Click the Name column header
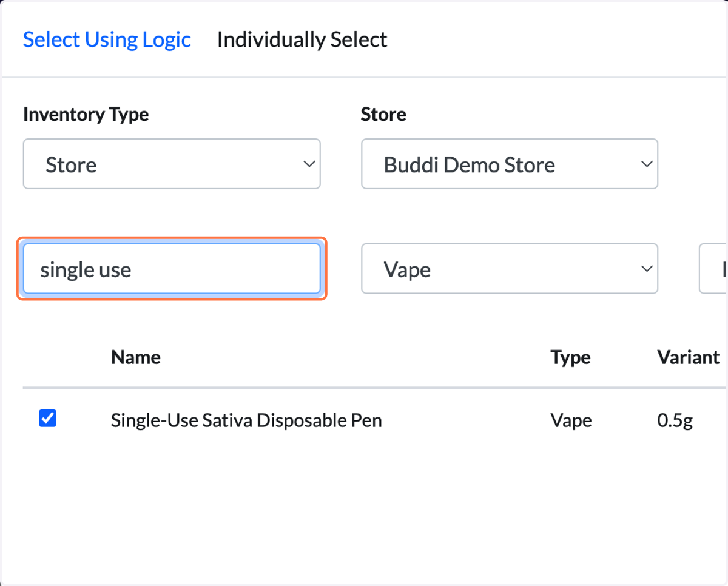728x586 pixels. click(136, 357)
